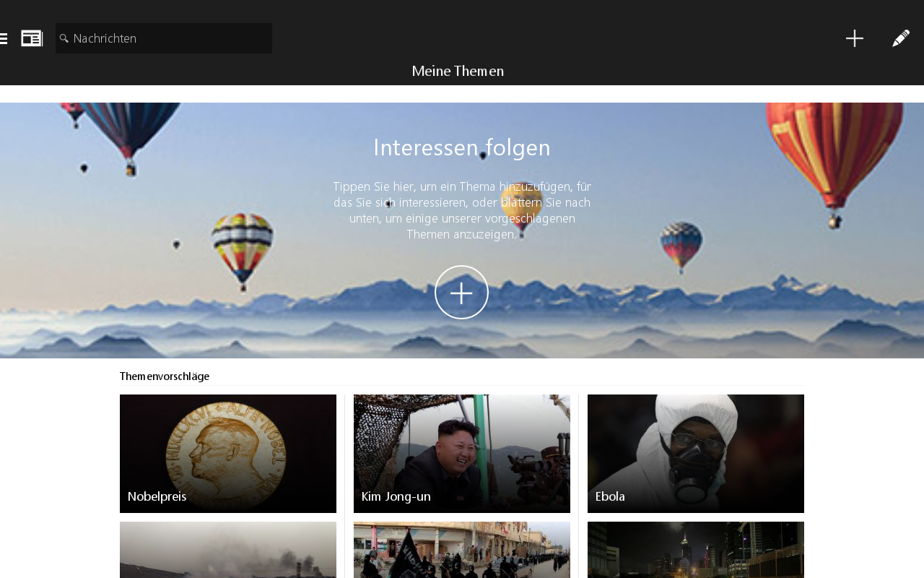
Task: Open the Ebola topic suggestion
Action: [x=695, y=453]
